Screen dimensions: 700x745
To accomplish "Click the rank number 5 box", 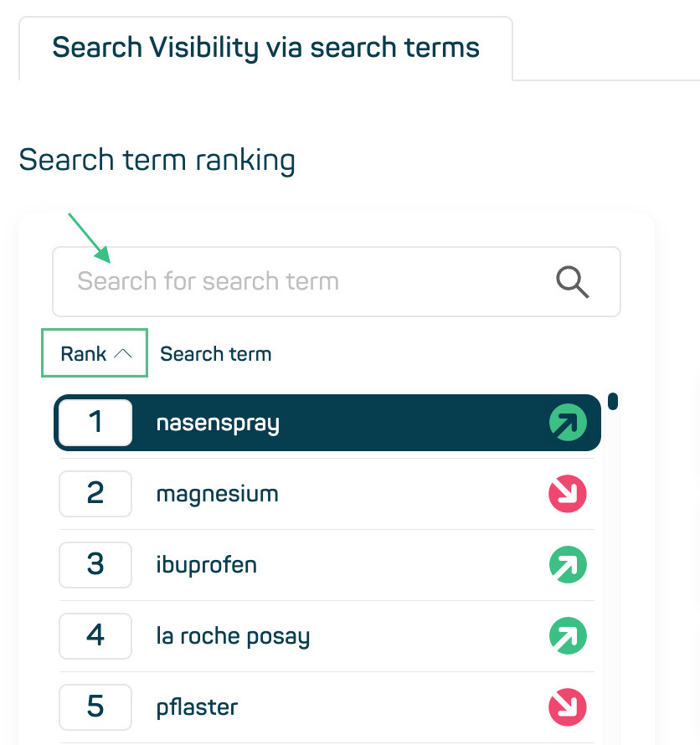I will point(95,707).
